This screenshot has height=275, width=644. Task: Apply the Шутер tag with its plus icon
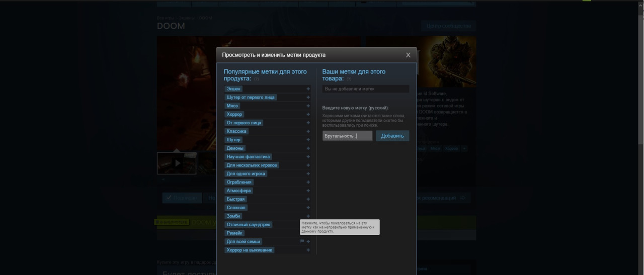(x=308, y=140)
